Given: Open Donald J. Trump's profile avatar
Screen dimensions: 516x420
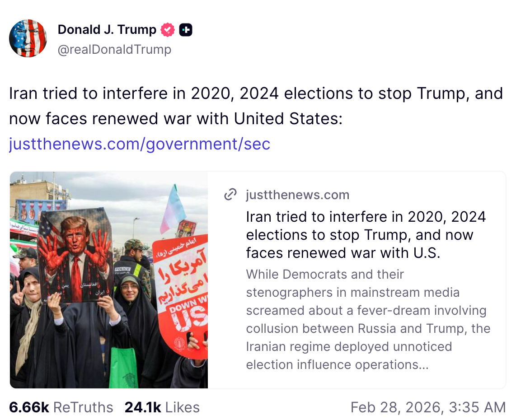Looking at the screenshot, I should (28, 38).
